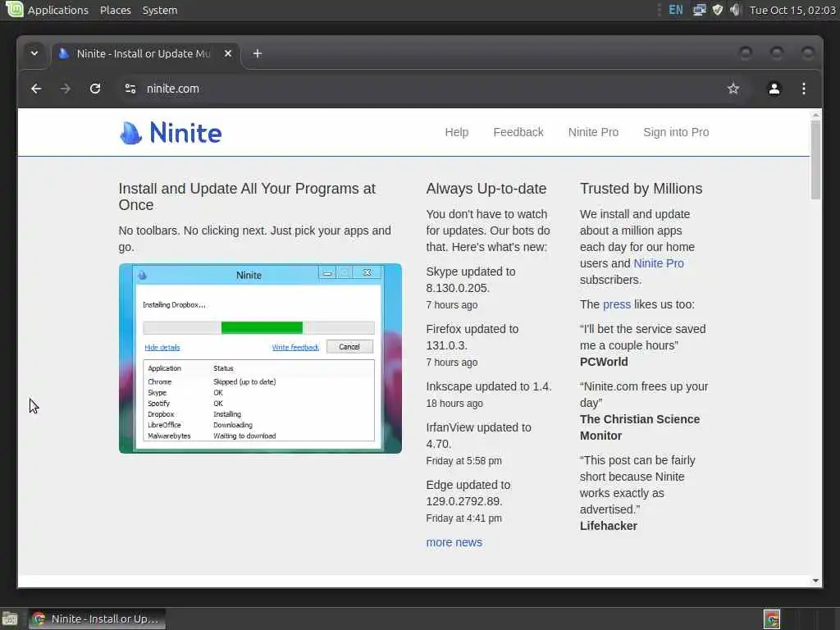
Task: Click the clock showing Tue Oct 15, 02:03
Action: [x=792, y=10]
